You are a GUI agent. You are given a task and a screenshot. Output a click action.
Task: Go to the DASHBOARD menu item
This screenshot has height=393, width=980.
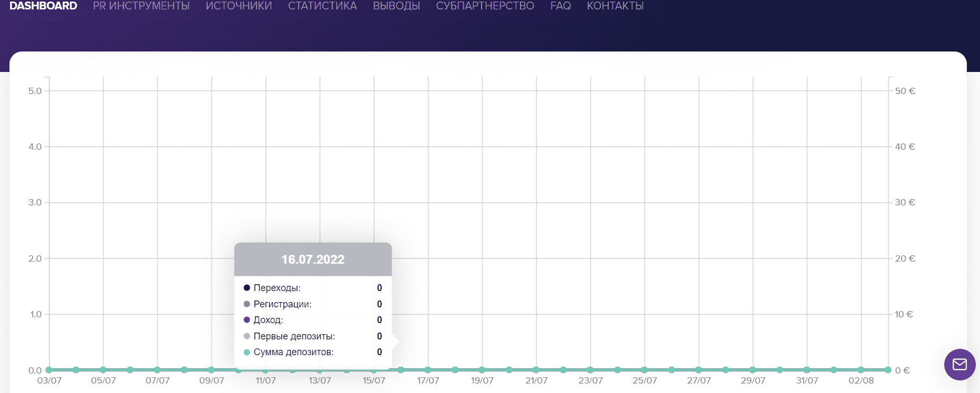click(43, 6)
